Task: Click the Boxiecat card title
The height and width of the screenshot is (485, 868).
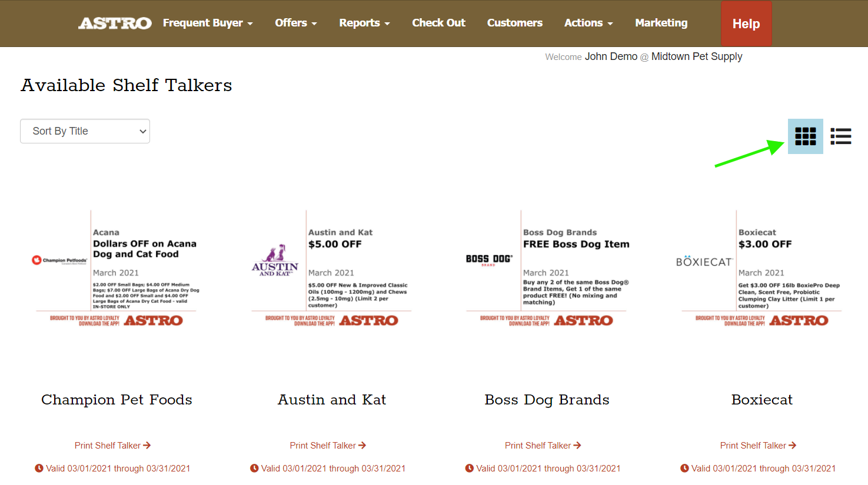Action: tap(762, 400)
